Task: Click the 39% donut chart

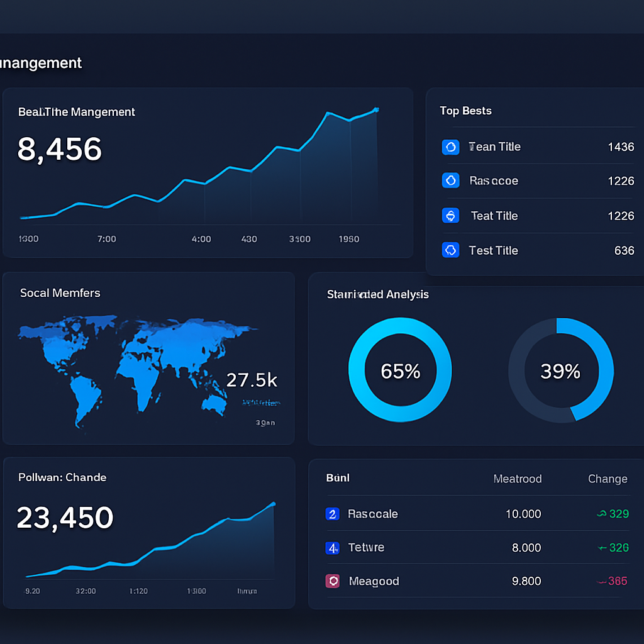Action: pos(561,370)
